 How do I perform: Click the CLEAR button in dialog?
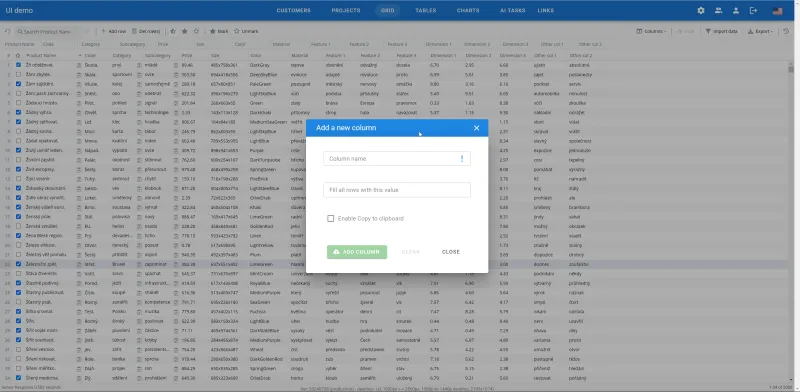click(411, 252)
